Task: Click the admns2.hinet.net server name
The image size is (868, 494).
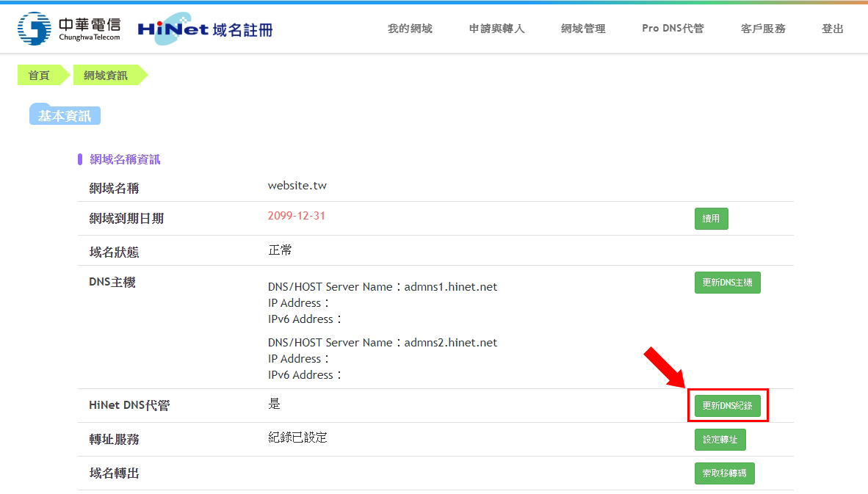Action: tap(450, 343)
